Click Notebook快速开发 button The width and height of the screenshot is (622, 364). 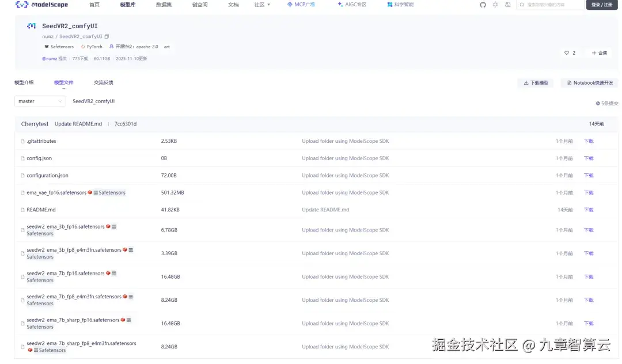[x=590, y=83]
